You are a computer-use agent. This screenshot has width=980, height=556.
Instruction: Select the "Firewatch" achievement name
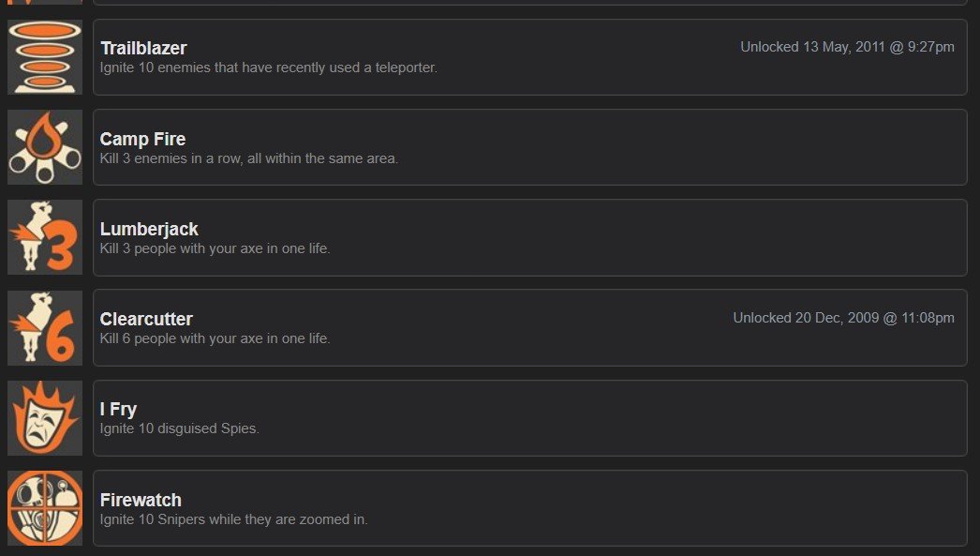[x=141, y=500]
